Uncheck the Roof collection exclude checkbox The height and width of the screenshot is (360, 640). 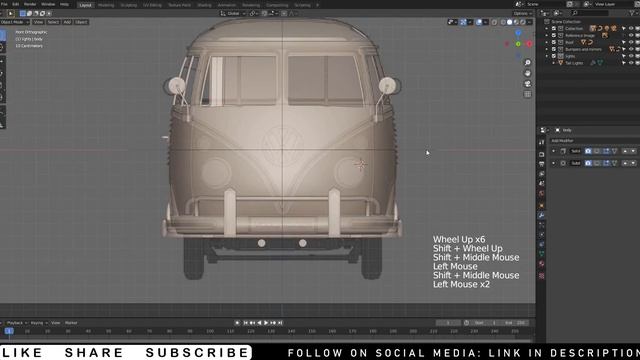(554, 42)
